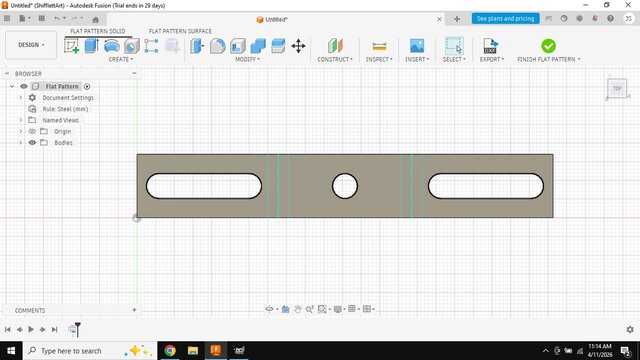This screenshot has height=360, width=640.
Task: Toggle visibility eye of Flat Pattern
Action: (x=24, y=86)
